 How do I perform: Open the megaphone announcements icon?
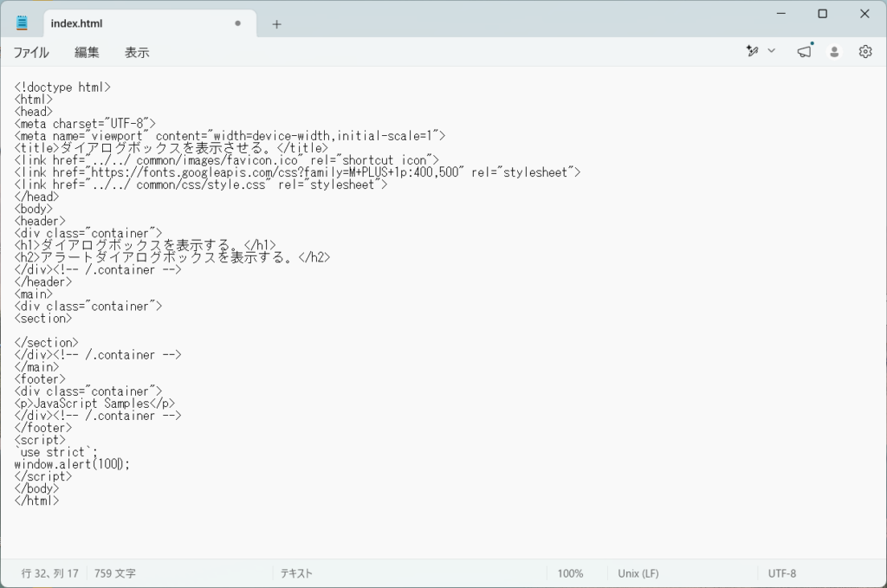coord(805,51)
